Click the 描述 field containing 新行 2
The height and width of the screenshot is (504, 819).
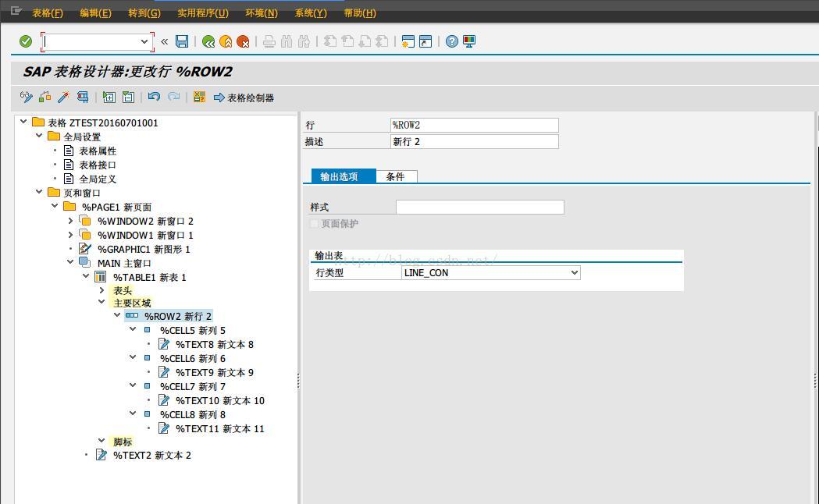coord(475,141)
